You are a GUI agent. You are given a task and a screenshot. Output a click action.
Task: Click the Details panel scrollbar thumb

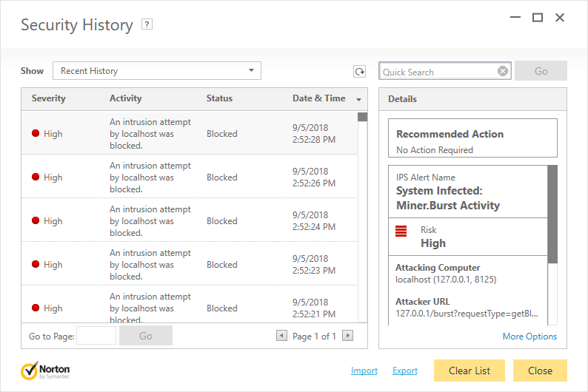tap(552, 214)
